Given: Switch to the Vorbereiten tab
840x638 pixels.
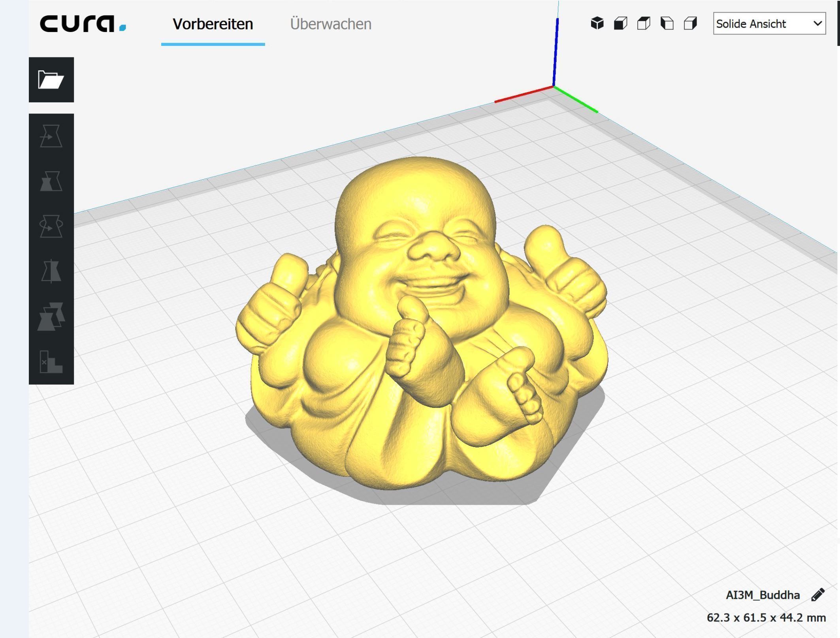Looking at the screenshot, I should pos(213,24).
